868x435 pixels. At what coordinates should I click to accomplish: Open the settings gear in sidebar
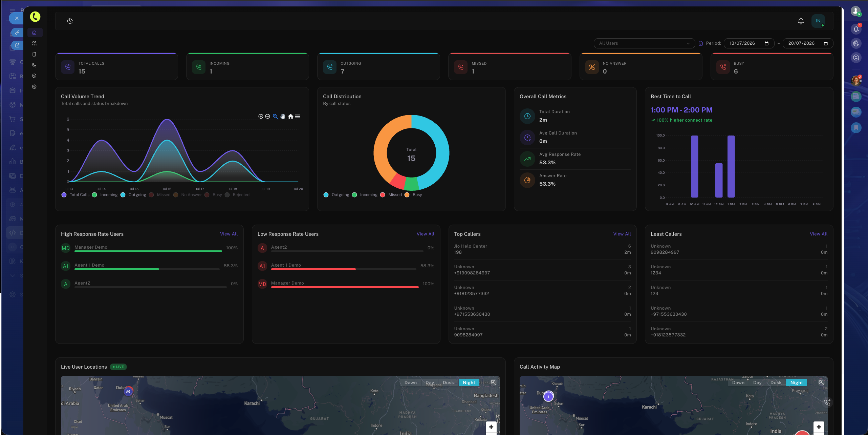(x=34, y=87)
